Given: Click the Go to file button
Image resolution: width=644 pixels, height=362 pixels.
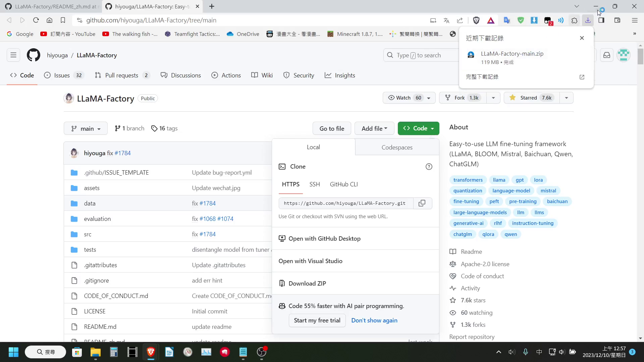Looking at the screenshot, I should point(332,128).
